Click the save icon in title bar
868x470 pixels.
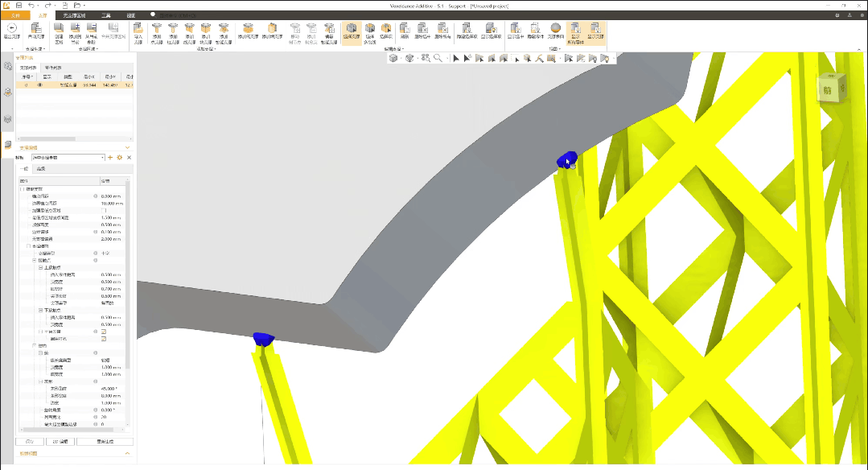(x=19, y=6)
